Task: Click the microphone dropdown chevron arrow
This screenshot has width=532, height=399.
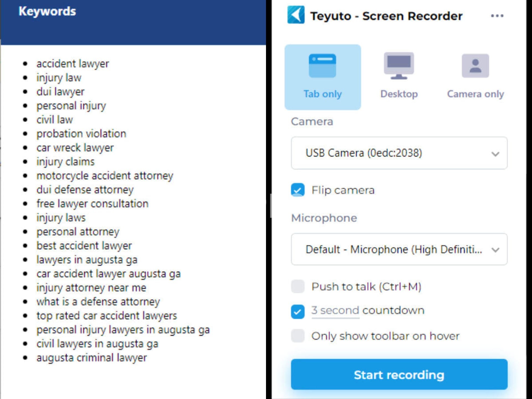Action: pyautogui.click(x=495, y=250)
